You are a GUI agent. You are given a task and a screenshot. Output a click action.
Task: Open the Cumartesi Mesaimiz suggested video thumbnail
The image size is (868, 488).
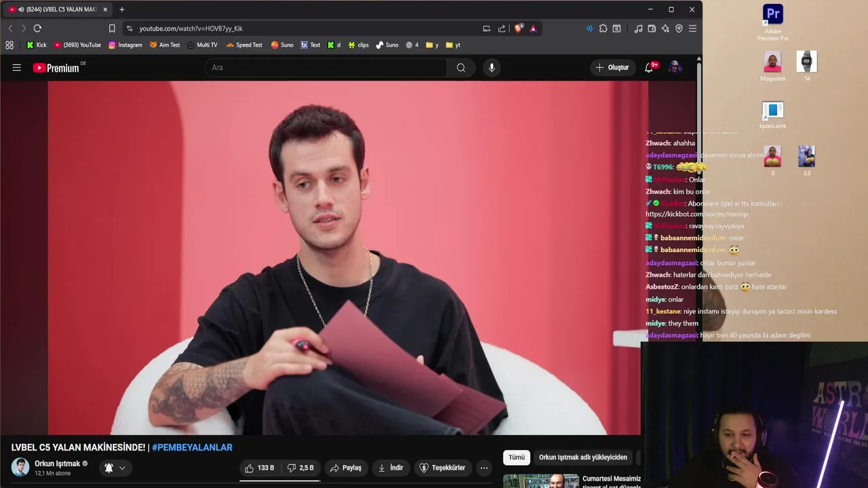click(x=540, y=481)
